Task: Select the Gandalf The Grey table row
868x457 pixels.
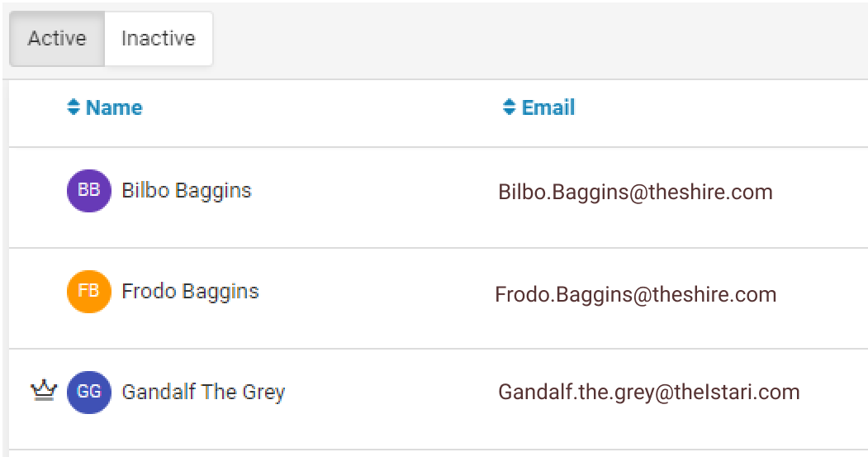Action: (439, 399)
